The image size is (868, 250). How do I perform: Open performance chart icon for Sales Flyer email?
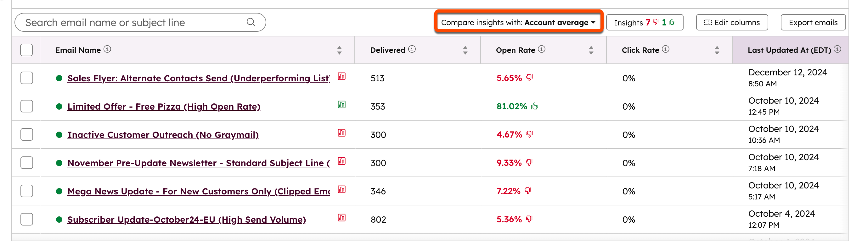pos(341,76)
